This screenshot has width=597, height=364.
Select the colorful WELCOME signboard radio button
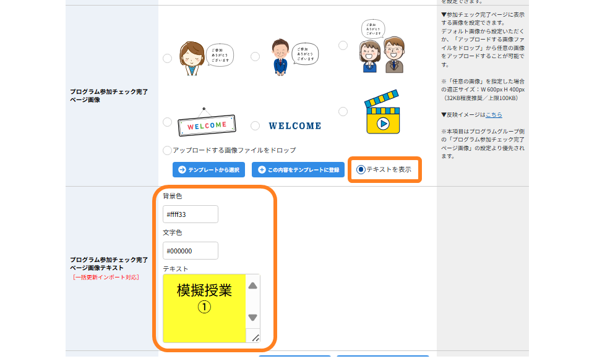(x=167, y=122)
